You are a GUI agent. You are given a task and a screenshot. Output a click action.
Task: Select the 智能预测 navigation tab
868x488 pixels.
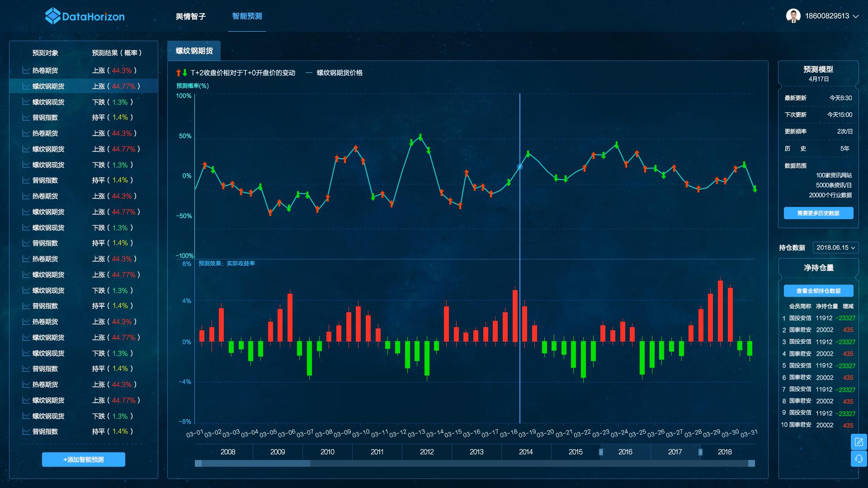tap(247, 16)
